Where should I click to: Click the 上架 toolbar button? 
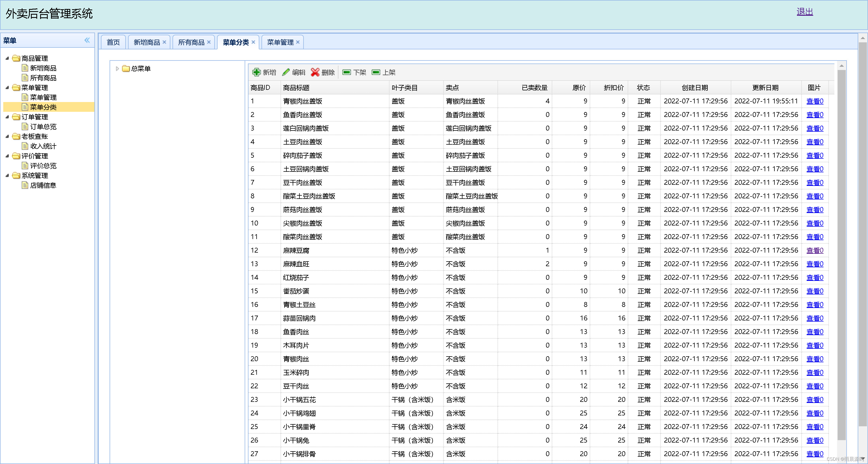click(384, 72)
